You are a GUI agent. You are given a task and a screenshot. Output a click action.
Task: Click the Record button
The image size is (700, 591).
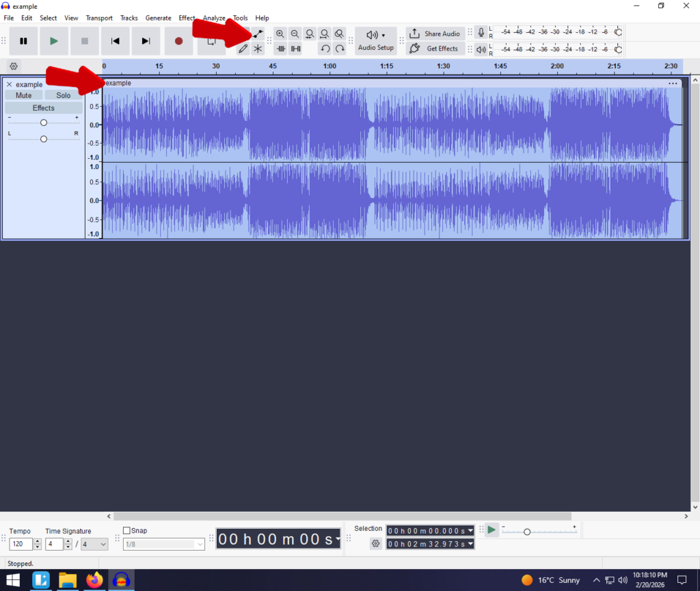pyautogui.click(x=178, y=41)
